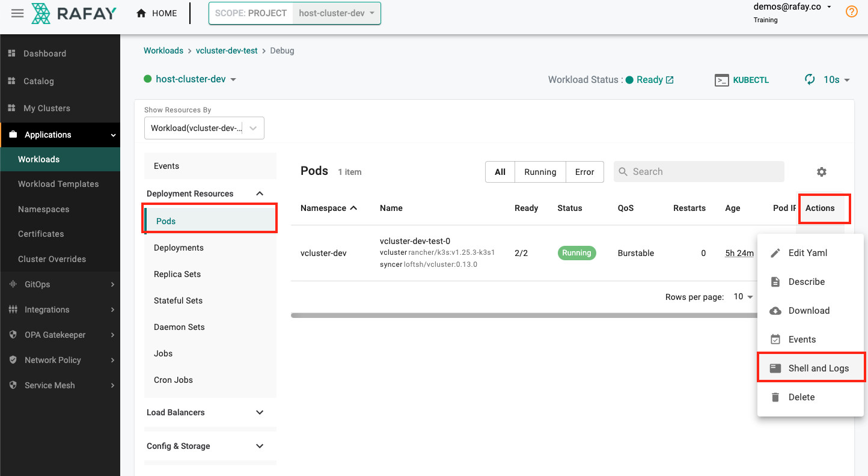Click the Shell and Logs terminal icon
868x476 pixels.
[775, 368]
